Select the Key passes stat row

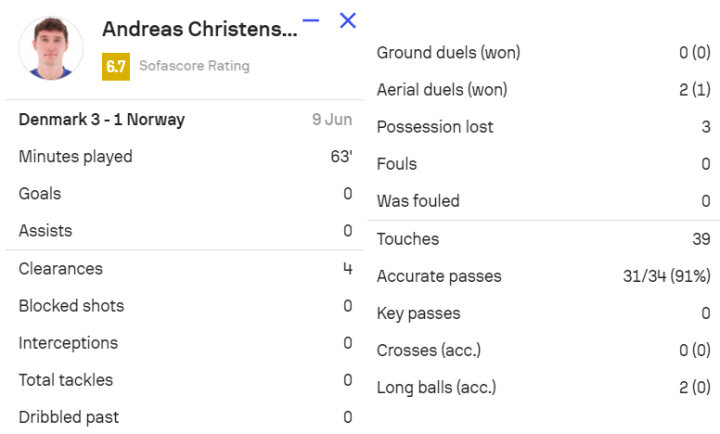coord(543,313)
